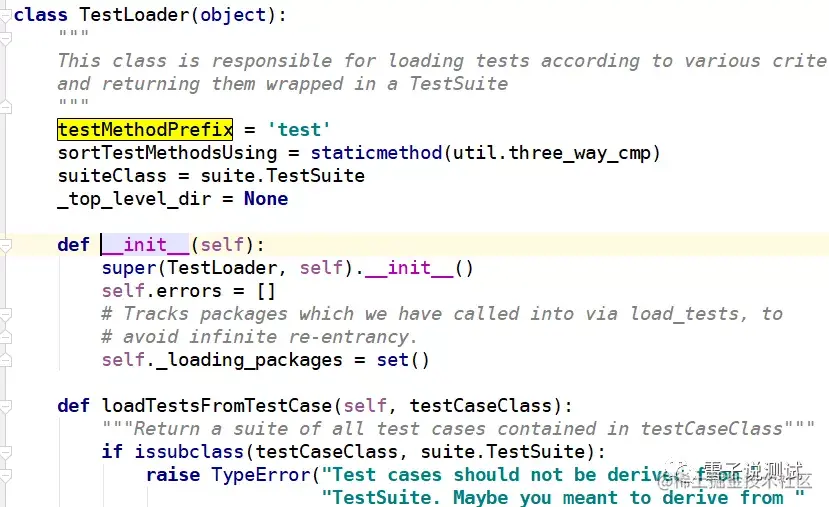
Task: Click the sortTestMethodsUsing attribute name
Action: tap(168, 153)
